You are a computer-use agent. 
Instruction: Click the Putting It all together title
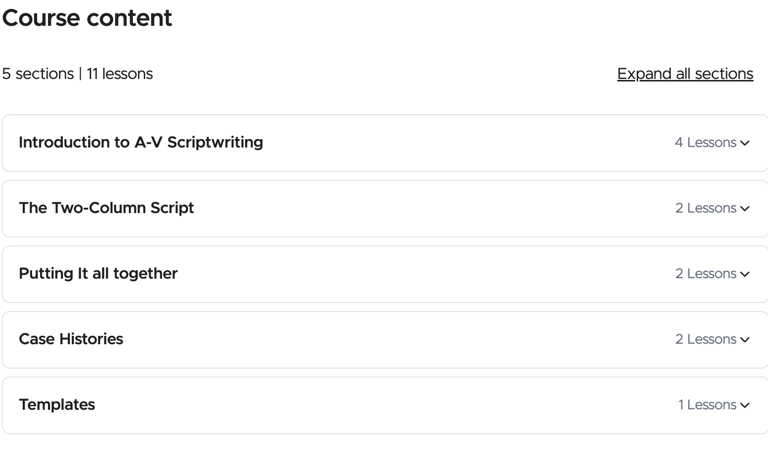[x=98, y=273]
